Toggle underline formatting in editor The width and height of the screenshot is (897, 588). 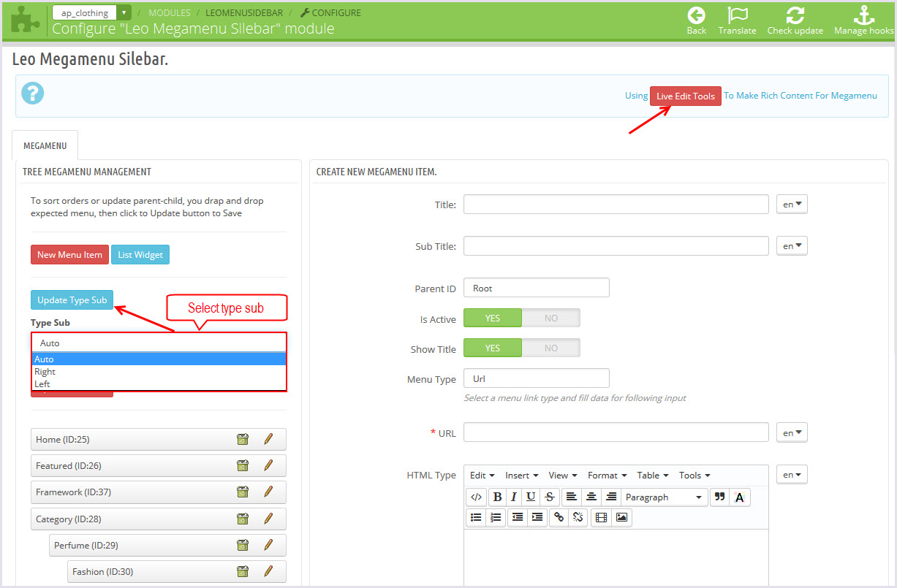(531, 497)
